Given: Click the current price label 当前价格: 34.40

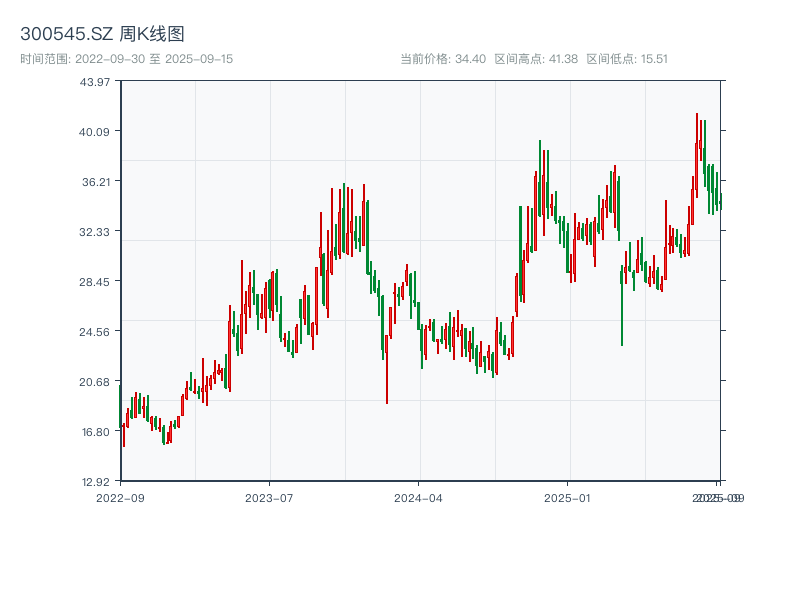Looking at the screenshot, I should click(x=443, y=59).
